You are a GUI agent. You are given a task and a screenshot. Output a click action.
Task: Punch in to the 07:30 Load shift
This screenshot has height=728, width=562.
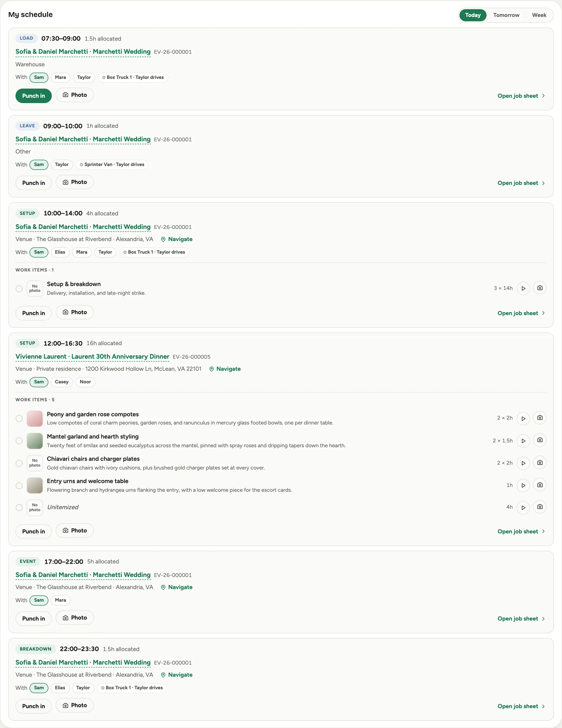[x=34, y=96]
